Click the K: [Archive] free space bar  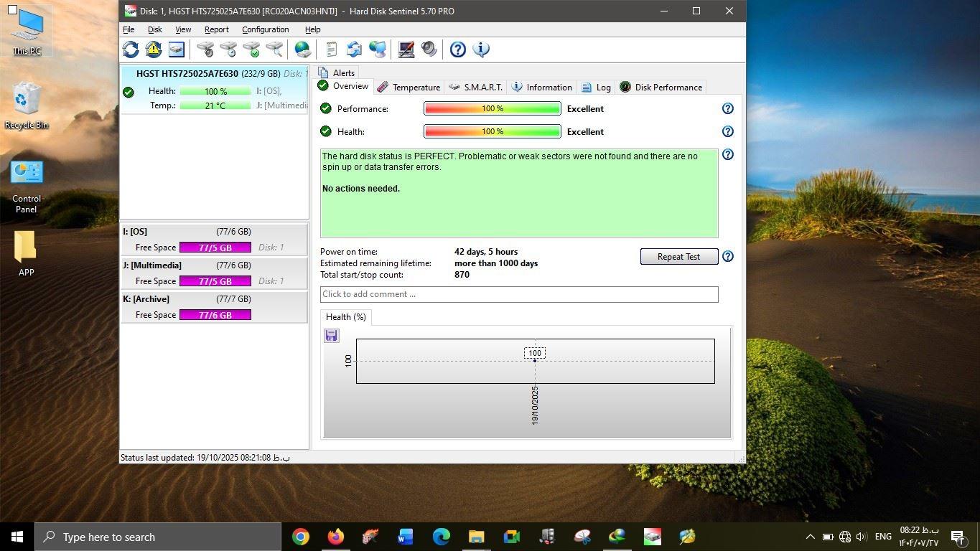pyautogui.click(x=215, y=315)
